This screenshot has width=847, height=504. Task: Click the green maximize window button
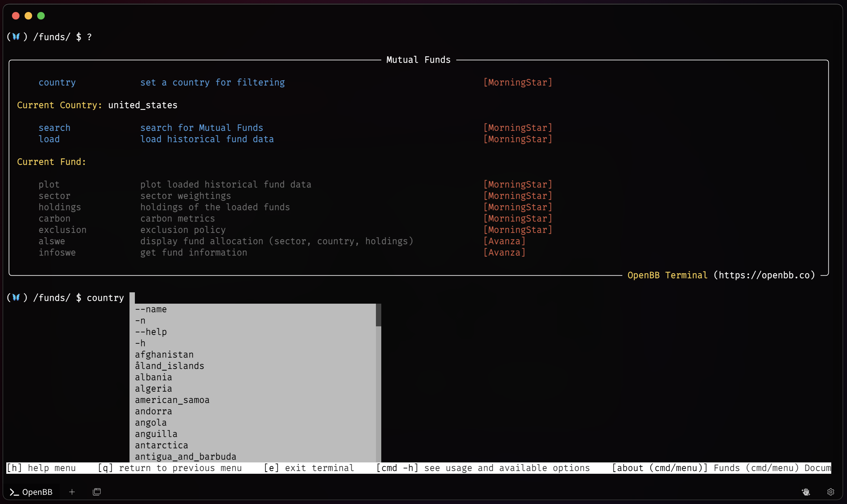pyautogui.click(x=41, y=16)
